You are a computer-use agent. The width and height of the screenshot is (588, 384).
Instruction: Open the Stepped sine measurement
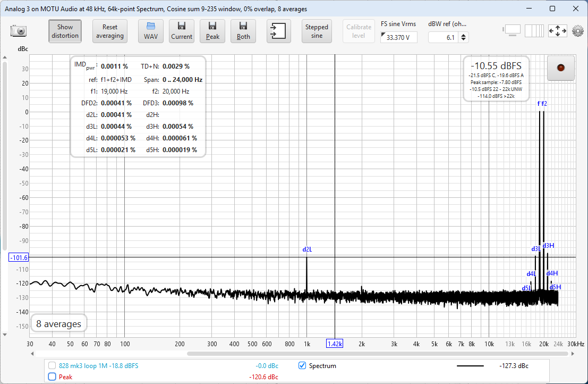point(317,31)
